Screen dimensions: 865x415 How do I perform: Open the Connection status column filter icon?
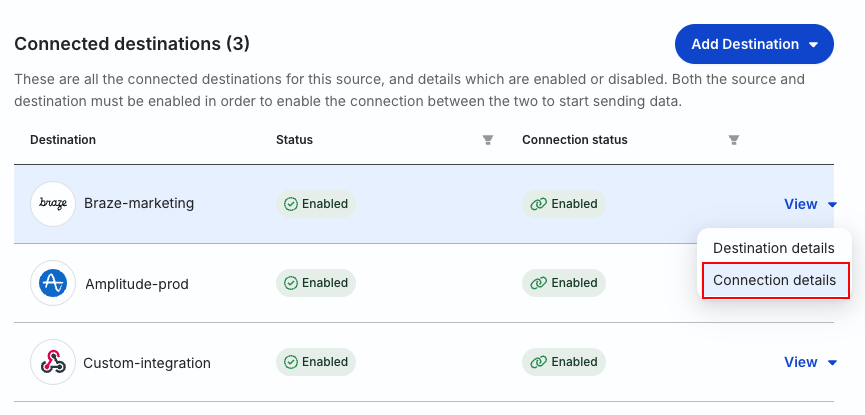(734, 140)
